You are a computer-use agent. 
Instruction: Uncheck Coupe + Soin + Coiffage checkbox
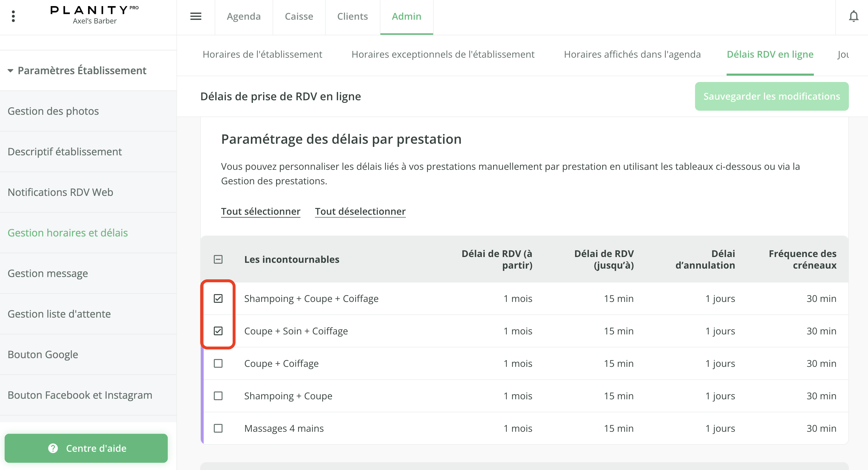218,331
